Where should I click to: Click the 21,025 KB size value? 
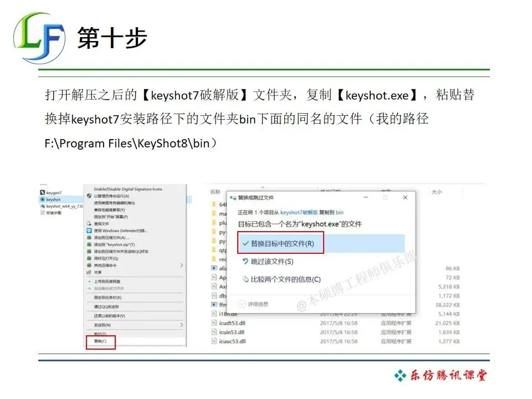pos(448,323)
